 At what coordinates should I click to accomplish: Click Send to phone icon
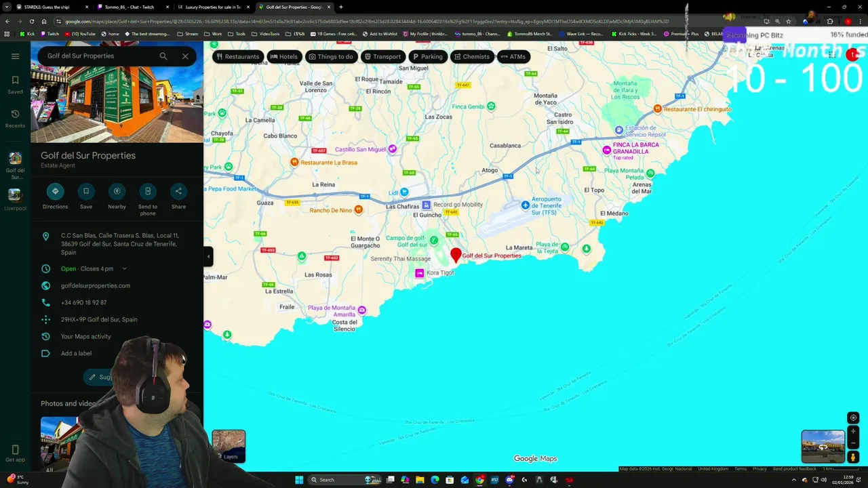pos(148,191)
